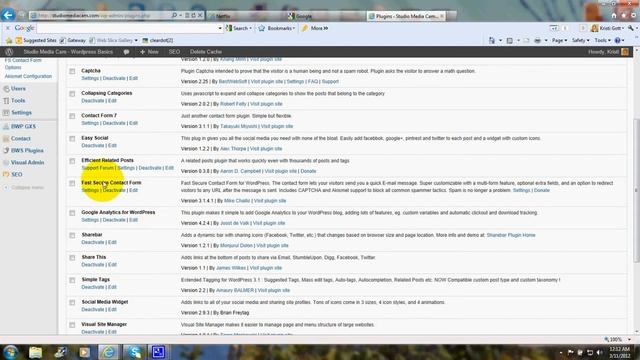Collapse the WordPress admin menu

pyautogui.click(x=24, y=188)
